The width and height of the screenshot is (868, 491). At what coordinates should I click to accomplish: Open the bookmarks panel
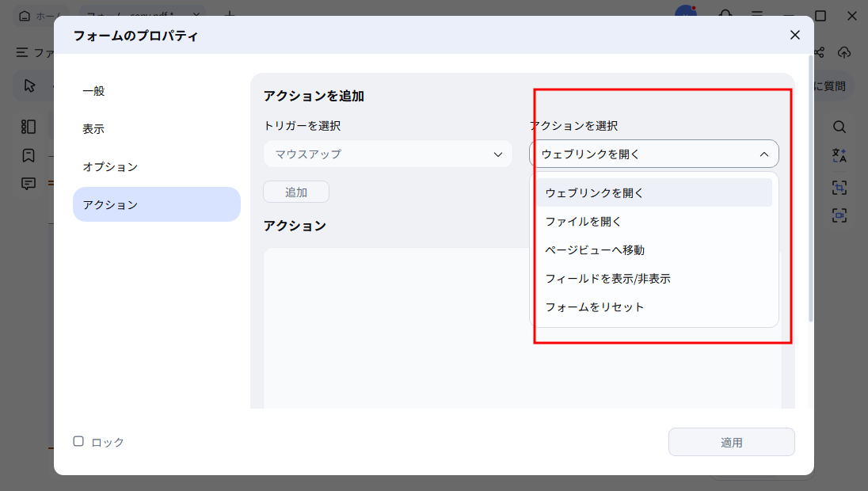[29, 155]
